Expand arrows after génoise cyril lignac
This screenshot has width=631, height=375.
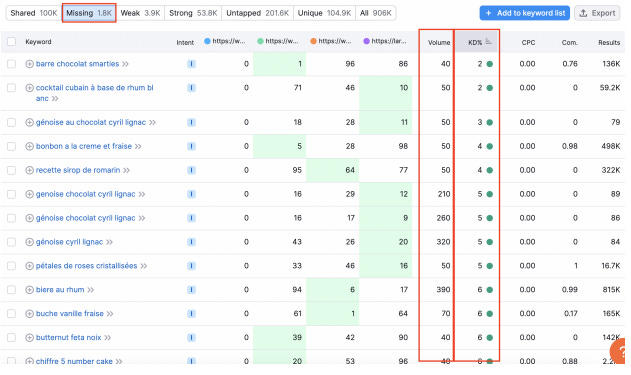(x=109, y=242)
